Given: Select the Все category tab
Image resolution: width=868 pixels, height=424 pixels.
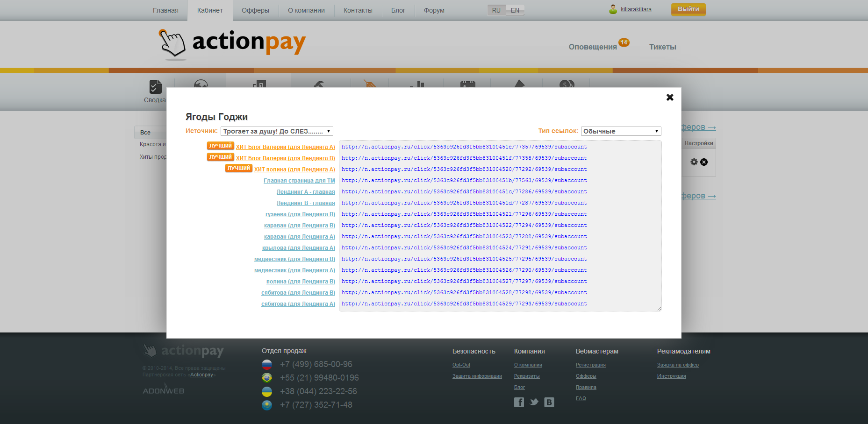Looking at the screenshot, I should click(x=151, y=132).
